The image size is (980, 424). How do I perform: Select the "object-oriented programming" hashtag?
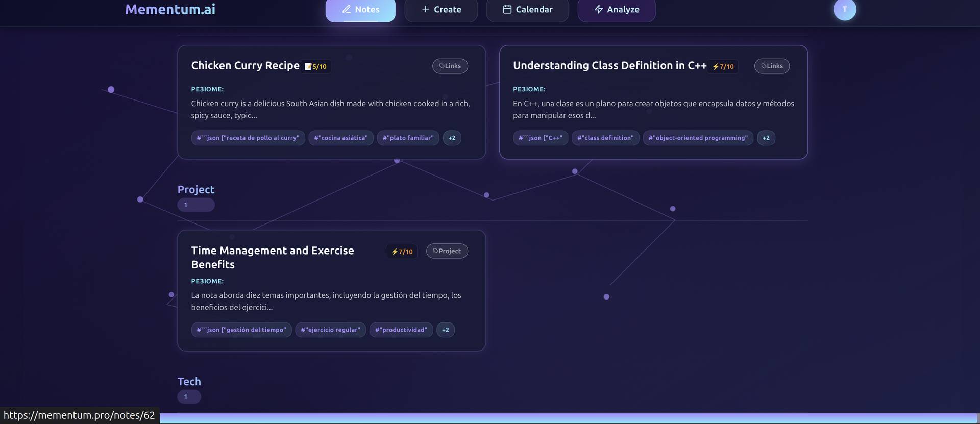tap(697, 138)
